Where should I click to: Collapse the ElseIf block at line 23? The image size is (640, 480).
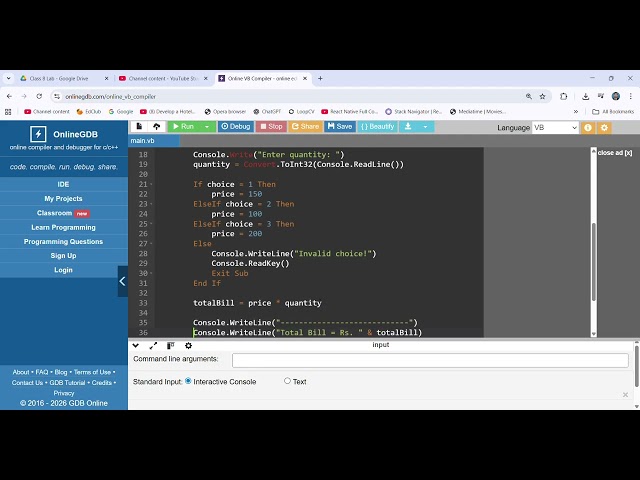pyautogui.click(x=151, y=204)
